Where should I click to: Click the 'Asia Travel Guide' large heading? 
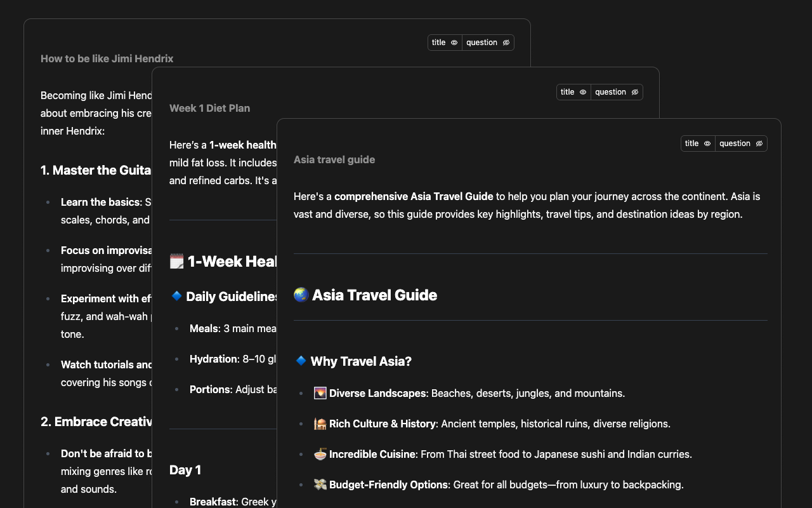pos(375,295)
